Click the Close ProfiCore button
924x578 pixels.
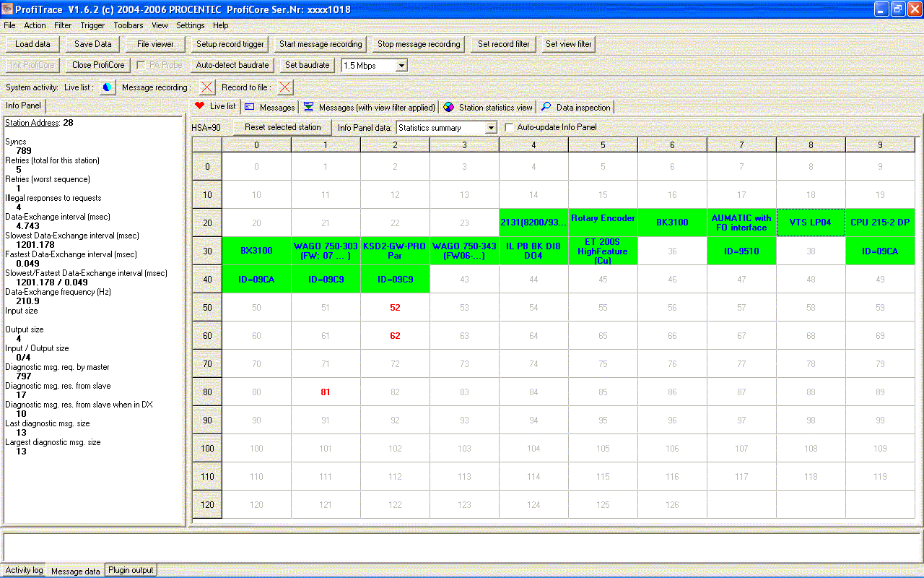tap(98, 65)
